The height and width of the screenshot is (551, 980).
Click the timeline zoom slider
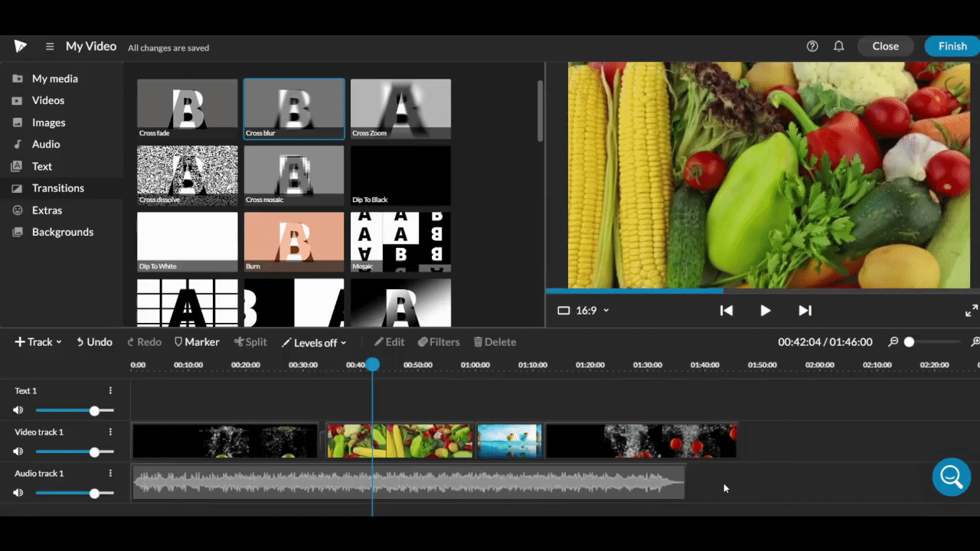tap(934, 342)
